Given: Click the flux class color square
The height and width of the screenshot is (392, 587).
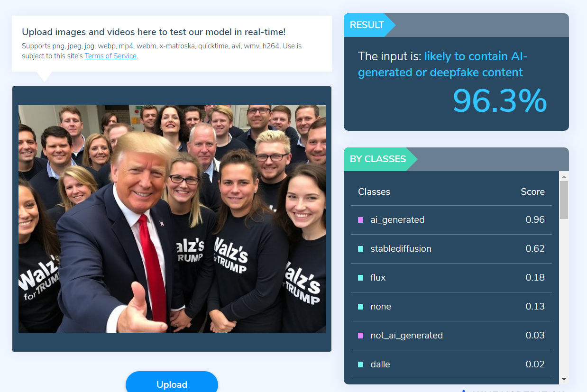Looking at the screenshot, I should coord(361,278).
